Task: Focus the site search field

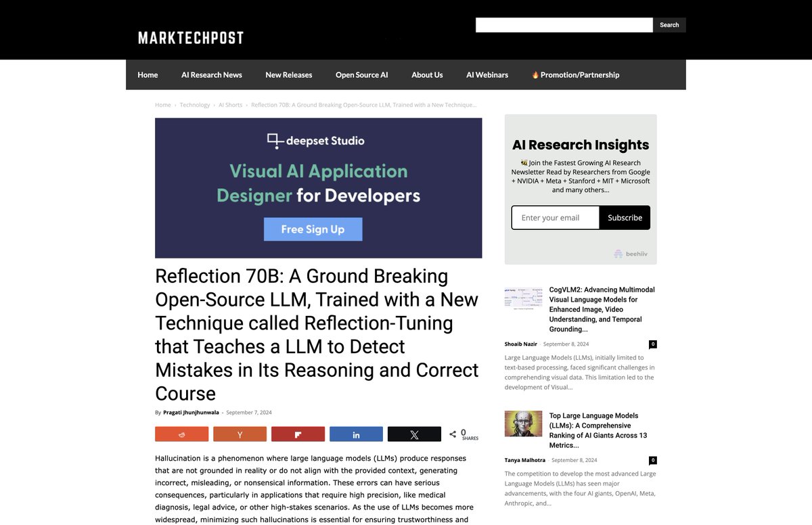Action: (x=564, y=25)
